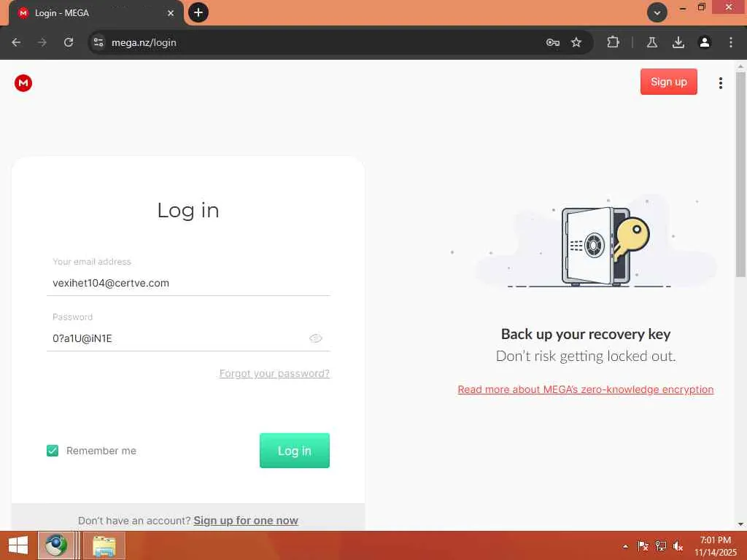Click the network tray icon
Image resolution: width=747 pixels, height=560 pixels.
point(660,546)
